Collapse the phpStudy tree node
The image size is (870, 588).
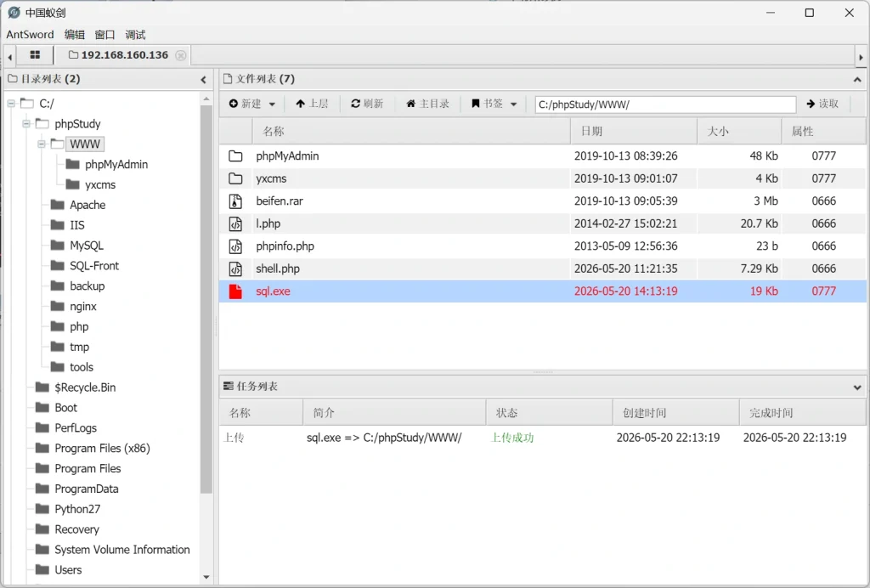pos(26,124)
